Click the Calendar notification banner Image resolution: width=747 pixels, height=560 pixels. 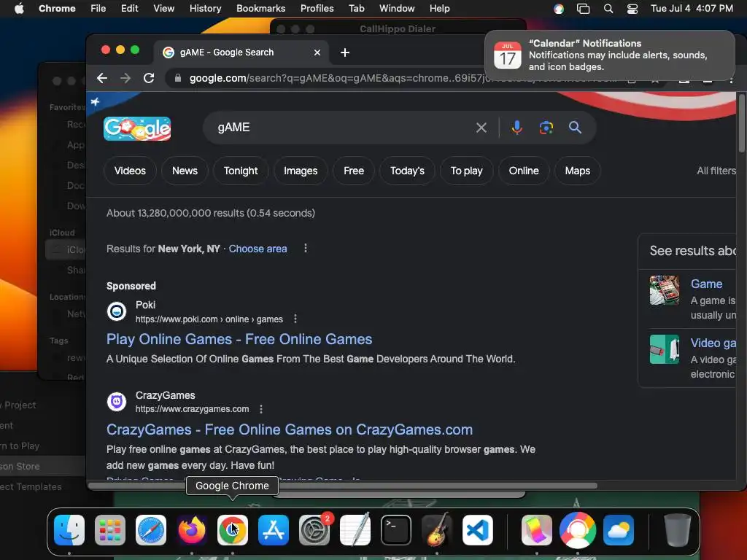(x=610, y=55)
